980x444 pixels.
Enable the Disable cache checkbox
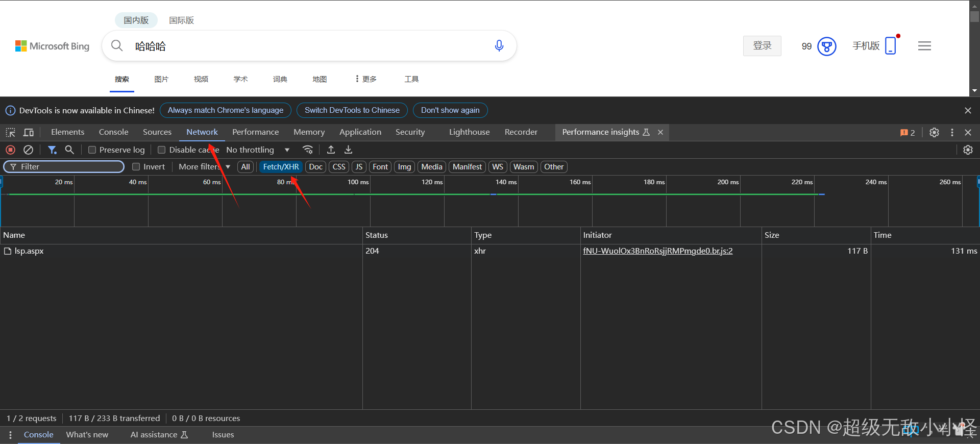161,150
